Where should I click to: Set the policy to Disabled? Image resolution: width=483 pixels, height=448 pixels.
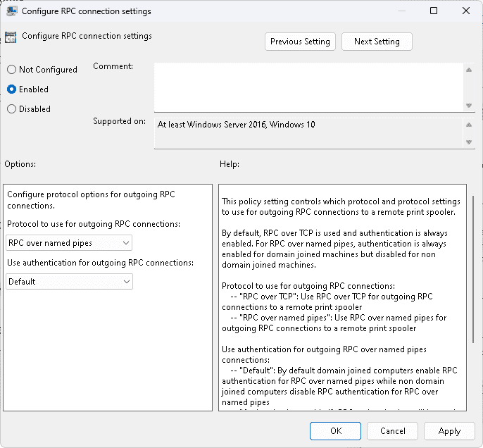[11, 109]
